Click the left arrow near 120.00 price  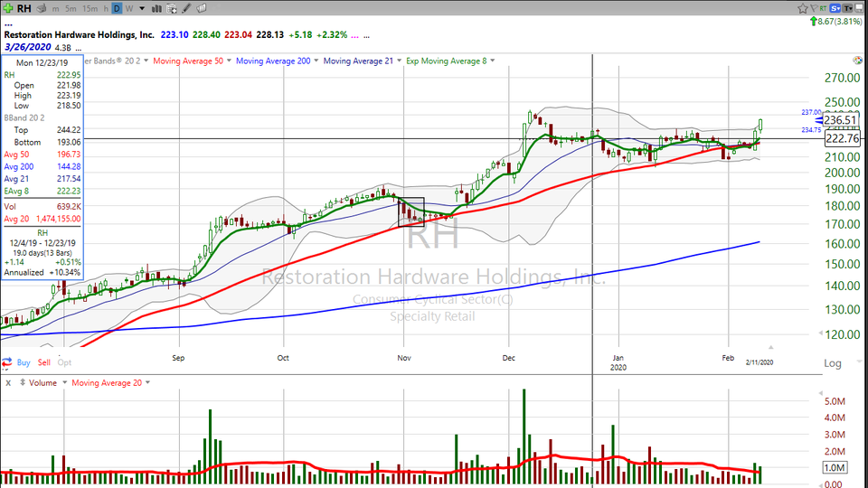click(x=820, y=333)
